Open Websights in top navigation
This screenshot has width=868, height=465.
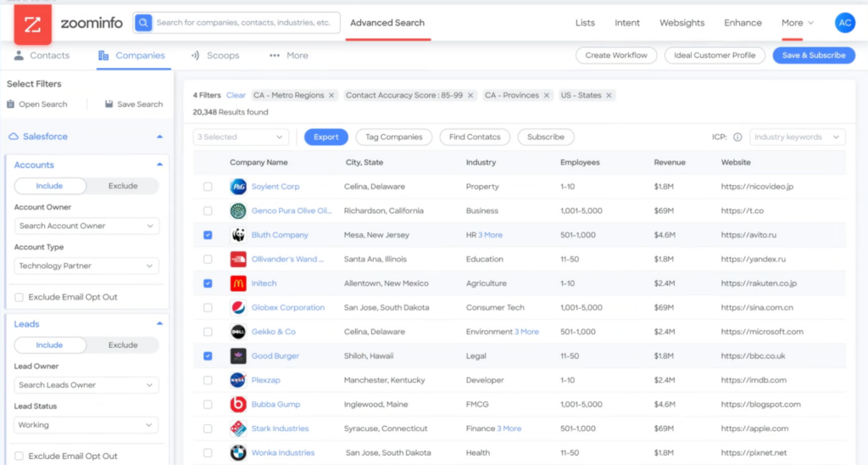click(682, 23)
